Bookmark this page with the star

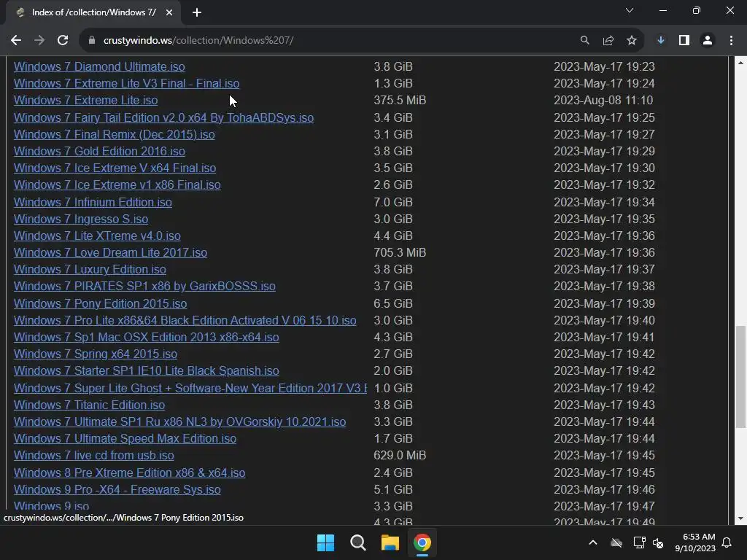(x=632, y=41)
